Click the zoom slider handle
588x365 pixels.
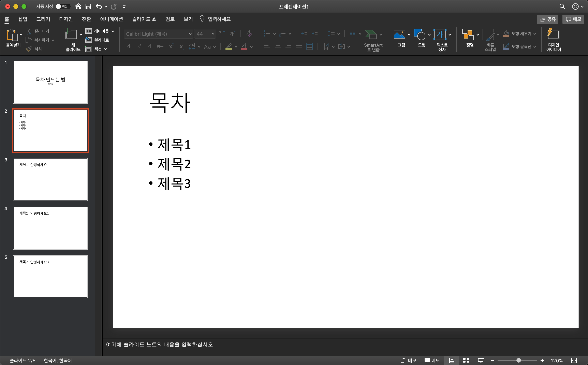[x=518, y=360]
